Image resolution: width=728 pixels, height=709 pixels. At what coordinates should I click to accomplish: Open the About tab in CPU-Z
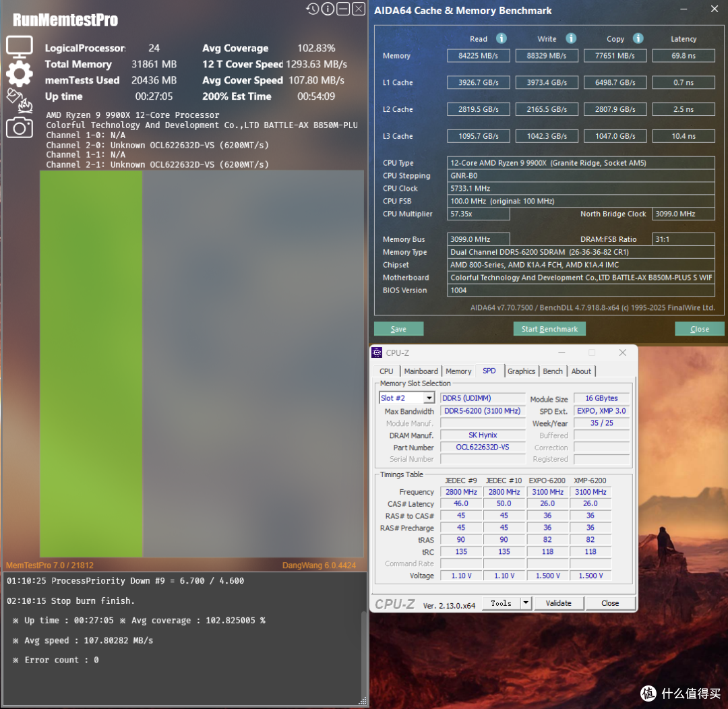tap(581, 371)
